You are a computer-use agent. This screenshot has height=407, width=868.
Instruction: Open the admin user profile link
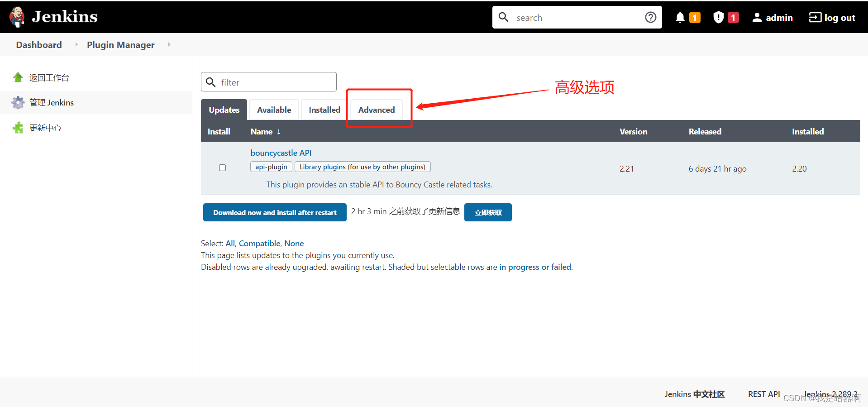pos(779,17)
